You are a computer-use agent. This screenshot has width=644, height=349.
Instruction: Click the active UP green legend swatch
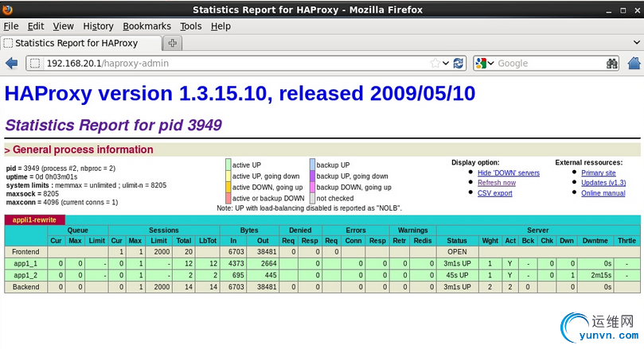[x=228, y=165]
